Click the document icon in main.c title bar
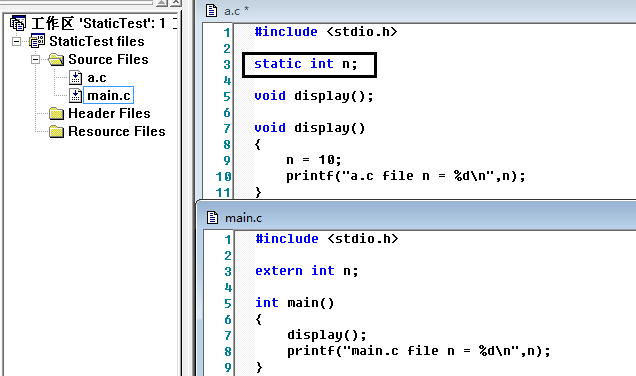The image size is (636, 376). (212, 217)
